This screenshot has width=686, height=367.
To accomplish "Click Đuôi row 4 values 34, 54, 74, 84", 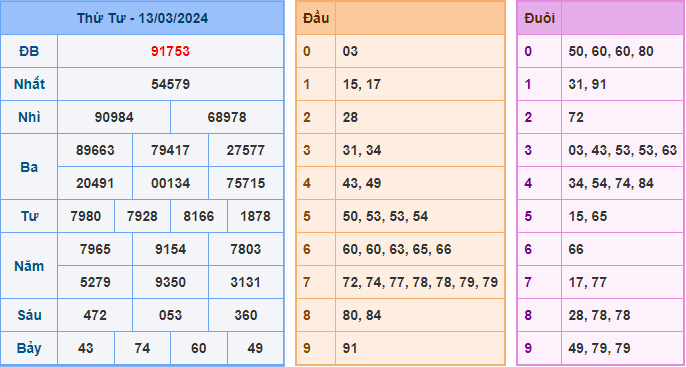I will pyautogui.click(x=611, y=183).
